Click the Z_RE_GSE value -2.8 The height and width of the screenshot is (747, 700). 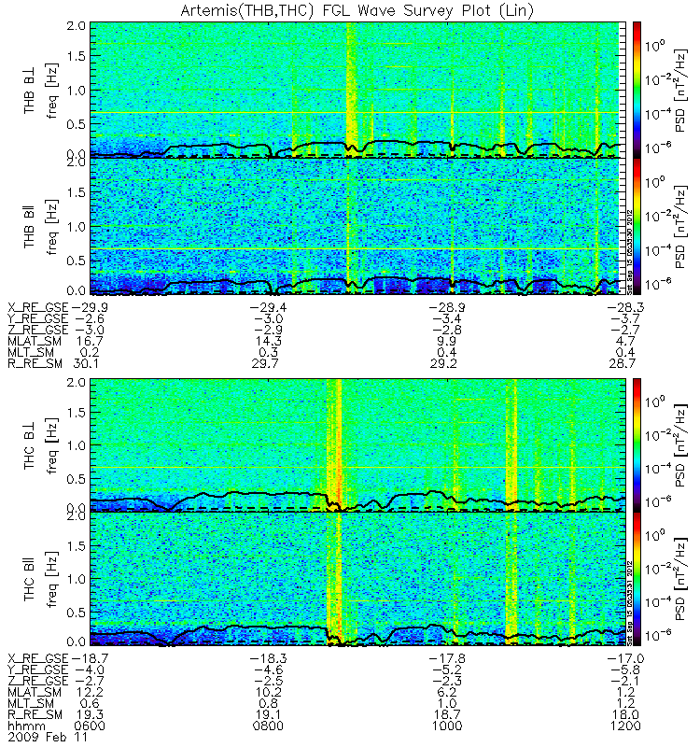(447, 331)
